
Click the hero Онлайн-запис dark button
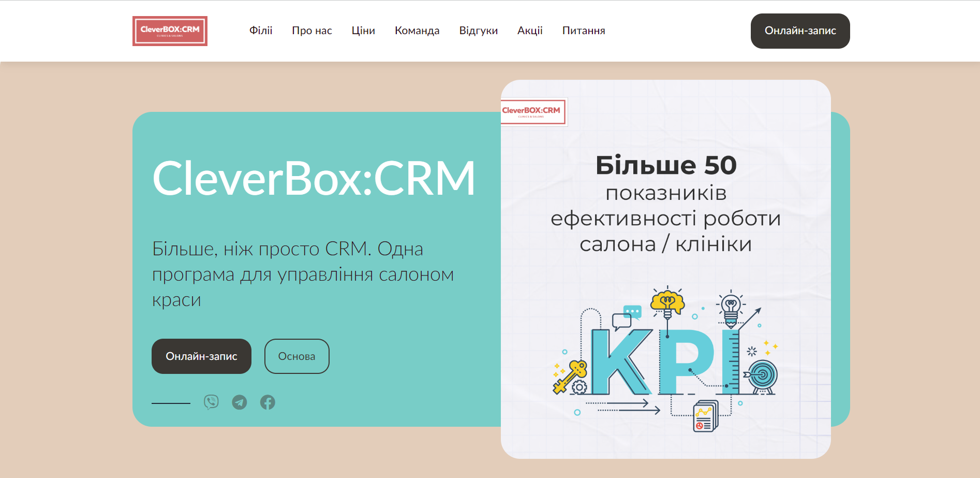coord(201,356)
